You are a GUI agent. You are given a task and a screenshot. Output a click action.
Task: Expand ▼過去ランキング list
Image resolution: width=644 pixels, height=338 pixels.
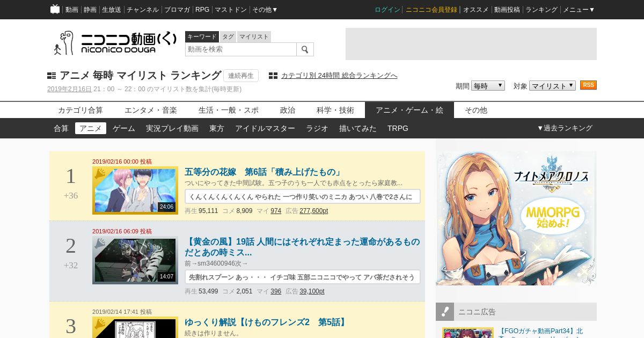(565, 128)
